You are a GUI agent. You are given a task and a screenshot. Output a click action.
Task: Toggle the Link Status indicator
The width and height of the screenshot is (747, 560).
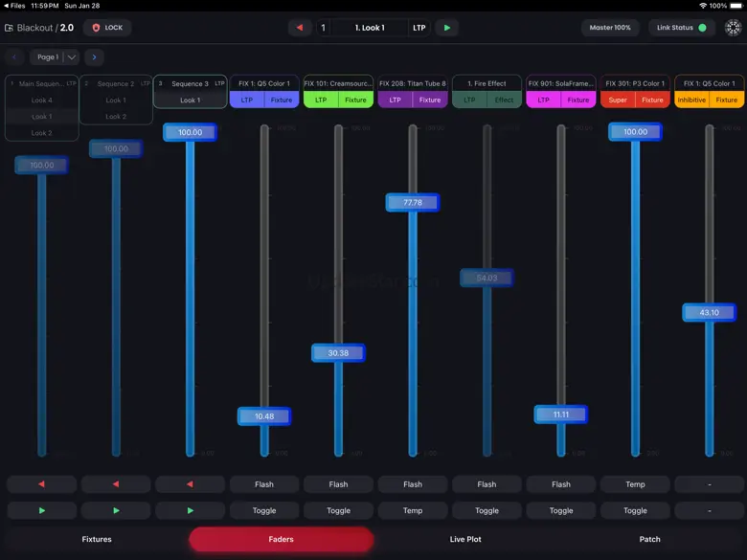[x=681, y=28]
